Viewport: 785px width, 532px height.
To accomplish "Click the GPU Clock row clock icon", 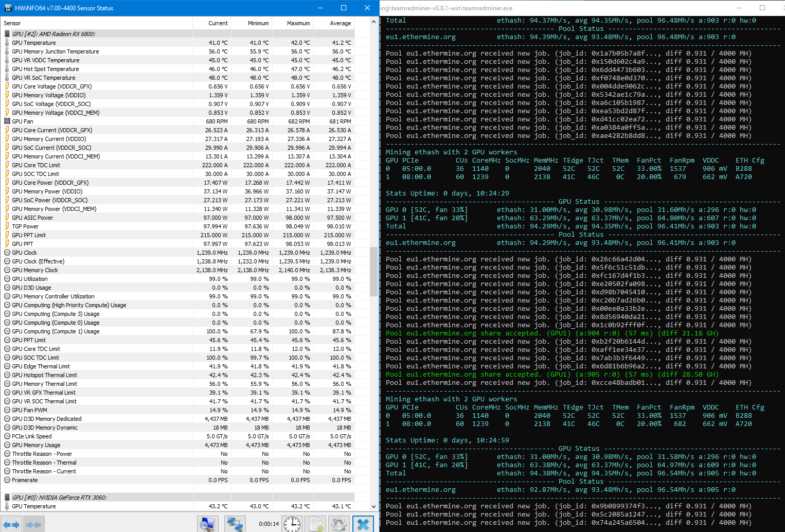I will pyautogui.click(x=7, y=253).
